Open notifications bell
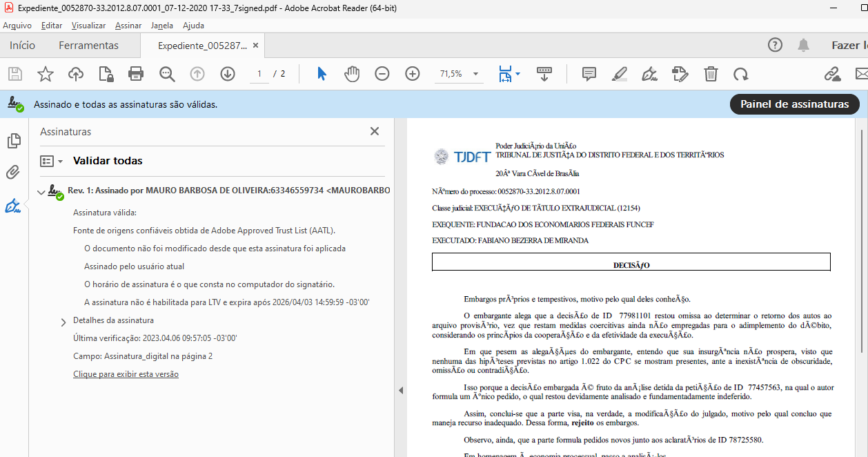 (x=803, y=46)
